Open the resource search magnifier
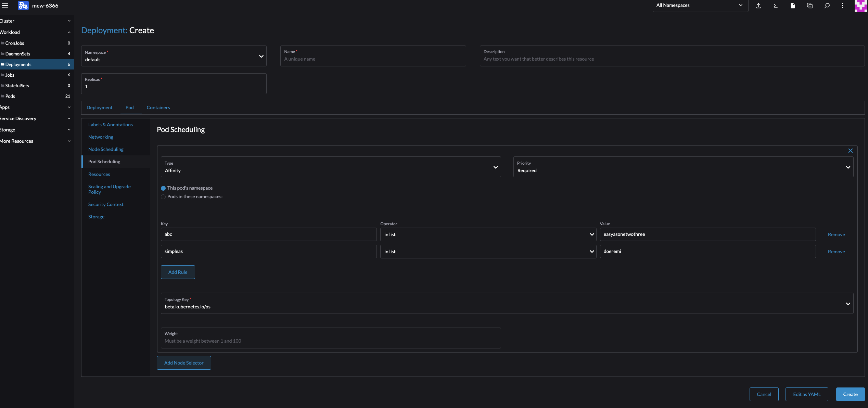 pos(827,6)
